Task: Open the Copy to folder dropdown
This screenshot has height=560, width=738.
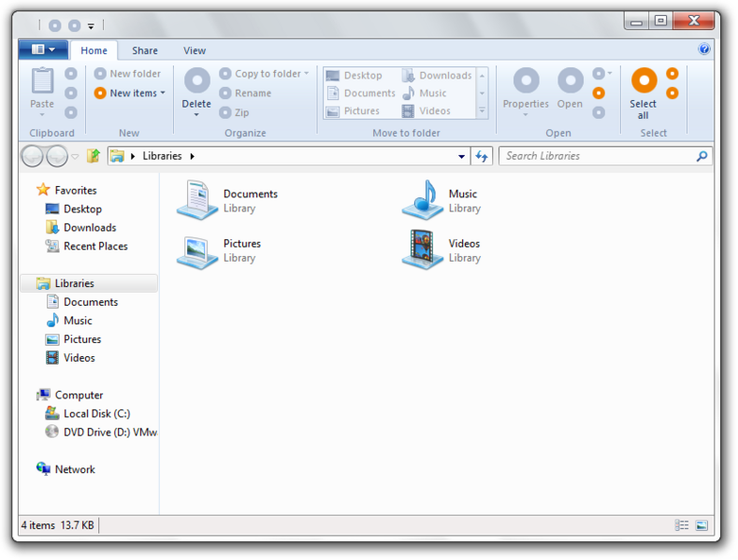Action: tap(307, 74)
